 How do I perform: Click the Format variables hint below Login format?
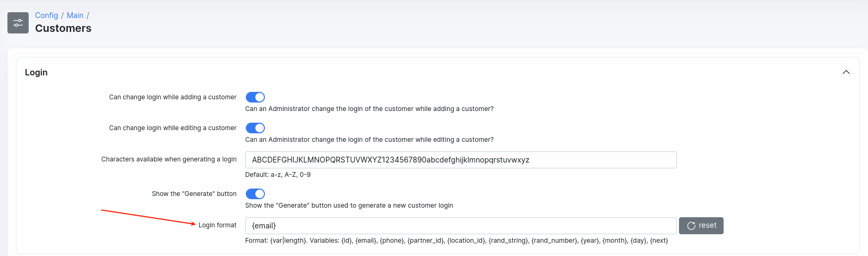tap(456, 241)
